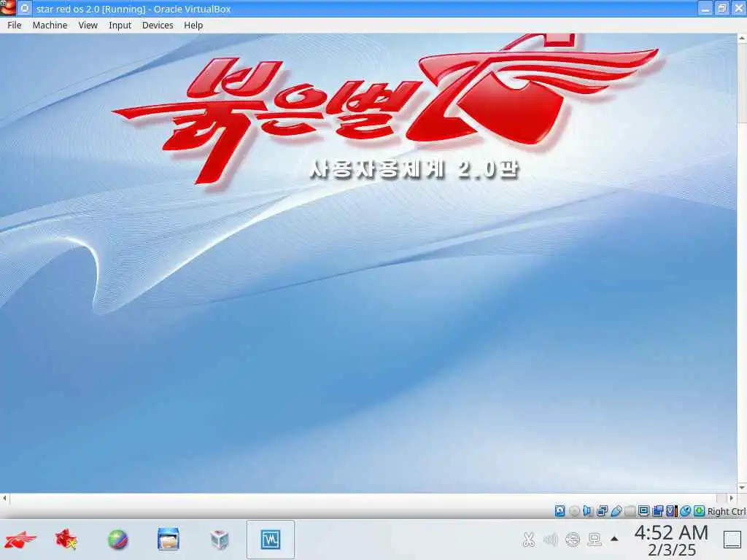
Task: Click the USB devices status icon
Action: click(x=616, y=511)
